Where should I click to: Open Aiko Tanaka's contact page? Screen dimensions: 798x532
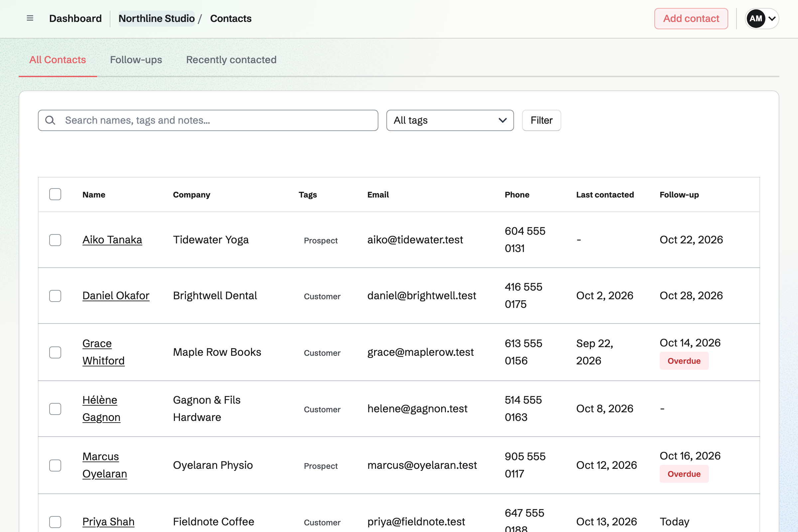coord(112,240)
